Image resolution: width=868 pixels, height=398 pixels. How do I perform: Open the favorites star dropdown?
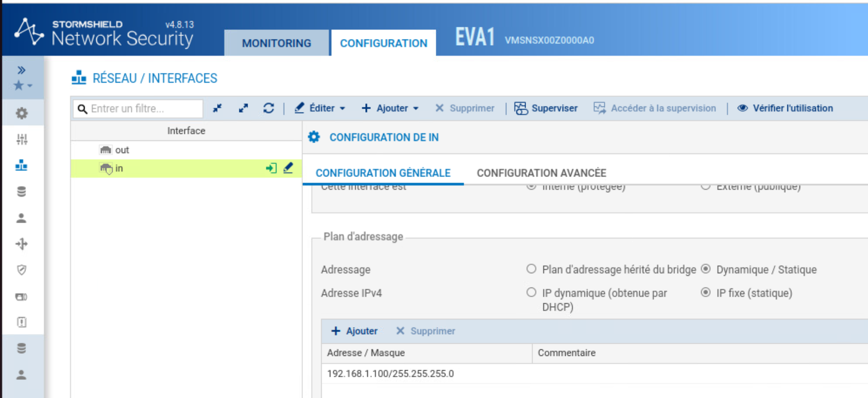tap(23, 85)
